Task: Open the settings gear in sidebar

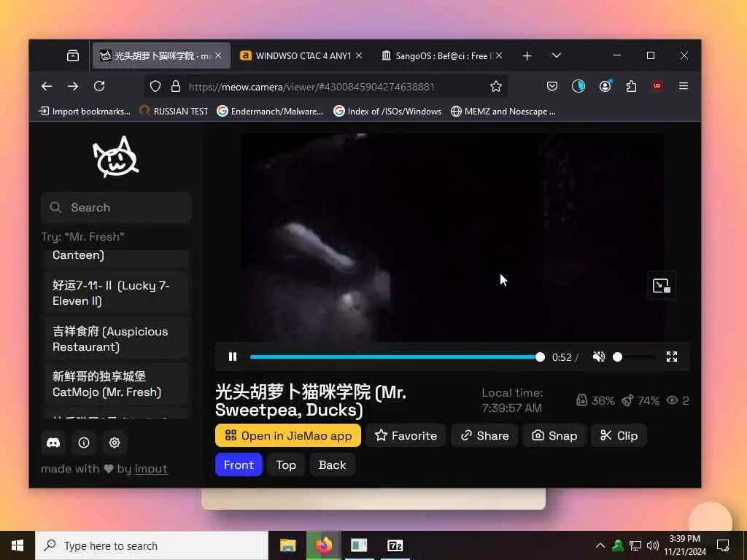Action: (x=115, y=443)
